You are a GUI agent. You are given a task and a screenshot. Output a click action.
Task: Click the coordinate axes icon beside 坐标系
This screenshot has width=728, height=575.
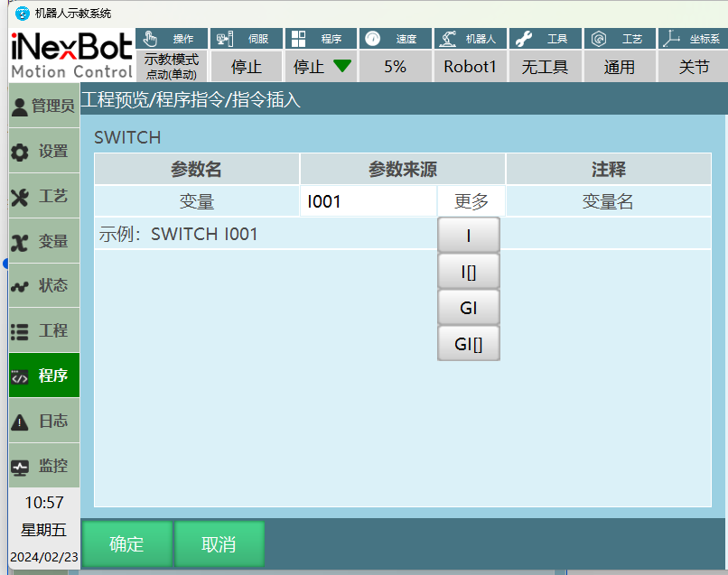(669, 39)
